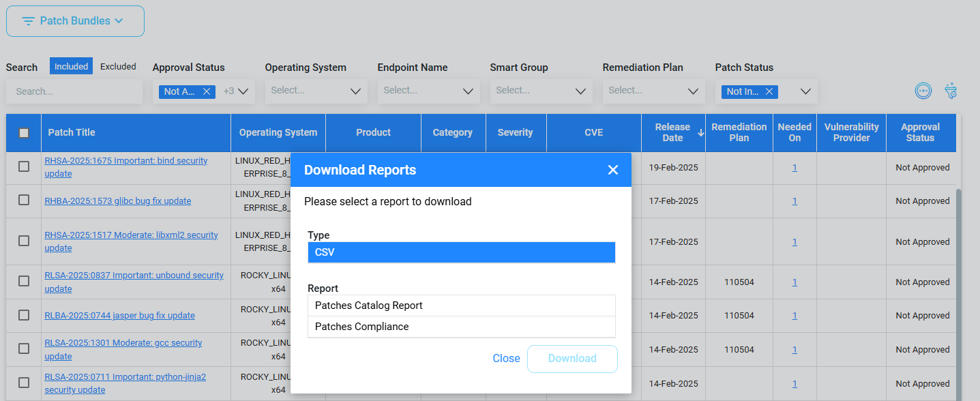Open the circular more-options icon
This screenshot has width=980, height=401.
tap(923, 91)
